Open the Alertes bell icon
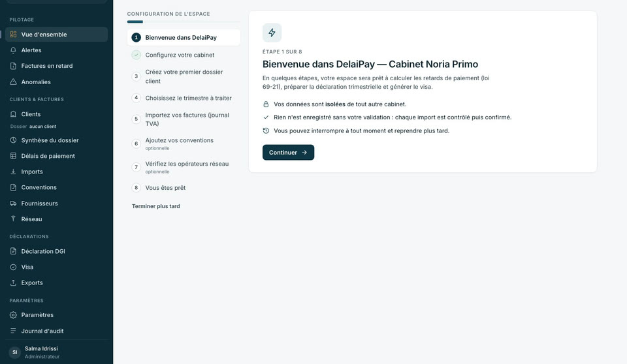627x364 pixels. point(13,50)
